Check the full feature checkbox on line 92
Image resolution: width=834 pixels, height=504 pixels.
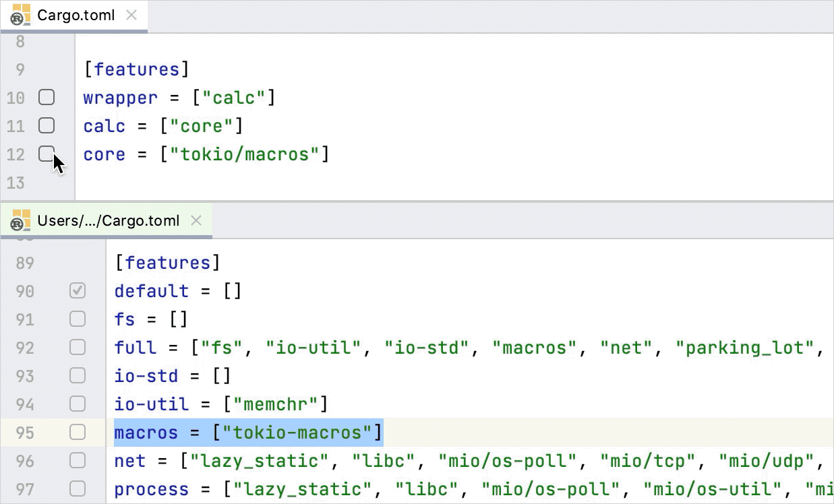[x=77, y=347]
